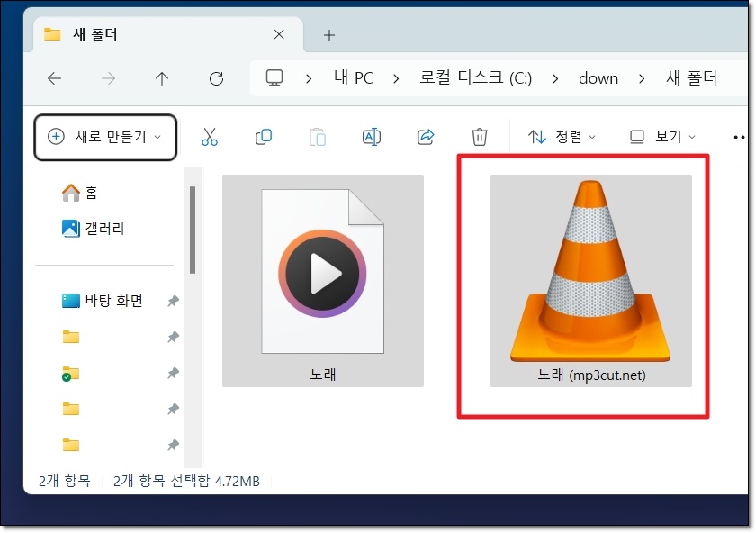Click the 2개 항목 status text
The image size is (756, 533).
[64, 481]
